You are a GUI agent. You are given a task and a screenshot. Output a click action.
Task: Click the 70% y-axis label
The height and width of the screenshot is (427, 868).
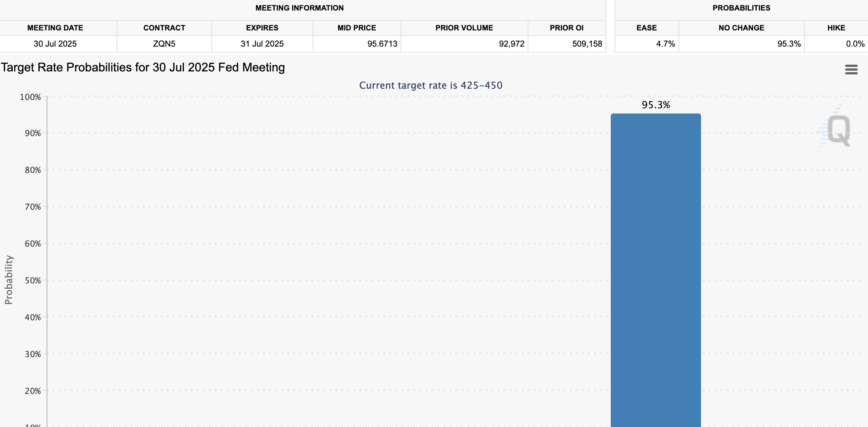[33, 207]
